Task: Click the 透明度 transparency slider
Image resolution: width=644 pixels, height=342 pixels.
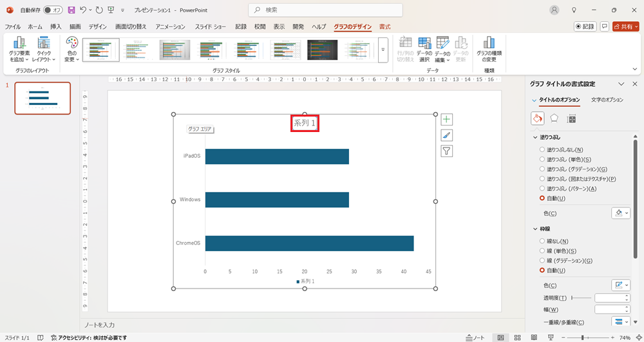Action: click(581, 298)
